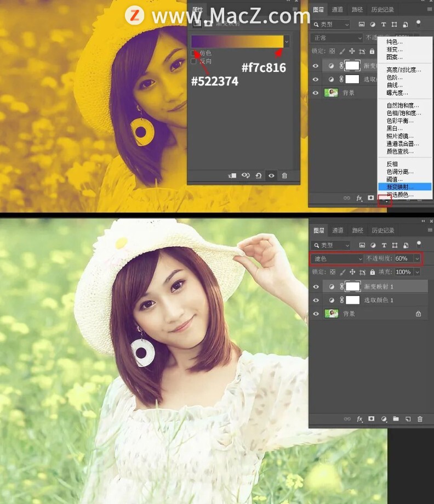
Task: Choose 渐变映射... from adjustment menu
Action: (x=405, y=187)
